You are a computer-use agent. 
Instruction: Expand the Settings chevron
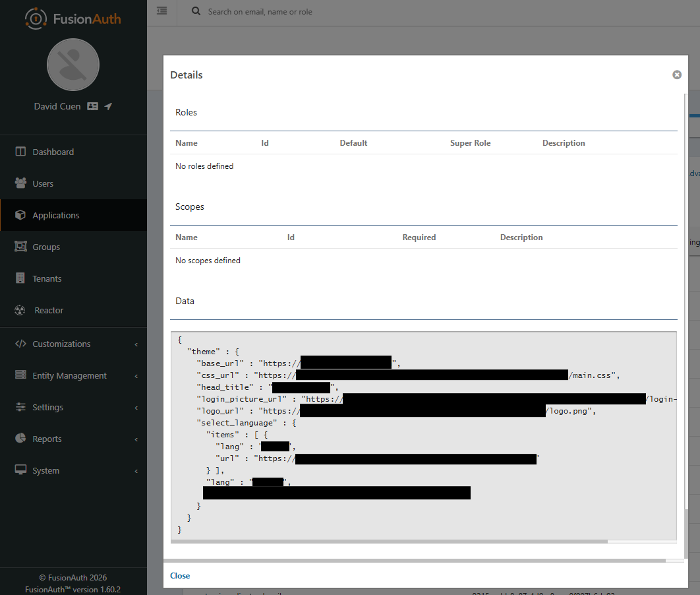136,408
